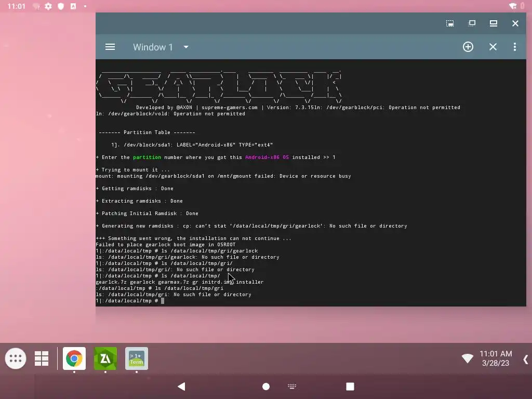This screenshot has width=532, height=399.
Task: Click the "Partition Table" heading text
Action: (147, 132)
